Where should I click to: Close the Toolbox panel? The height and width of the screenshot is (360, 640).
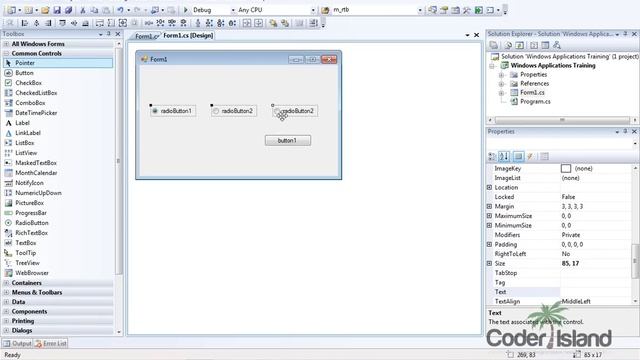coord(118,34)
